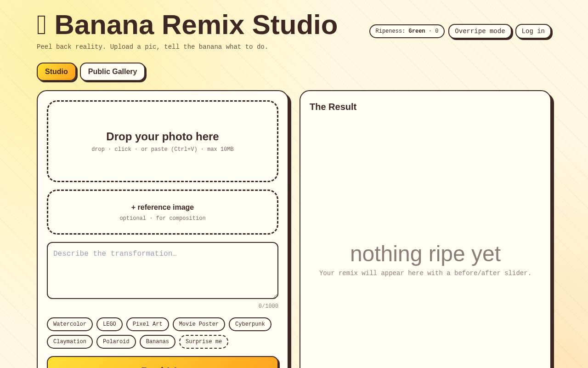
Task: Pick the Polaroid style chip
Action: tap(116, 342)
